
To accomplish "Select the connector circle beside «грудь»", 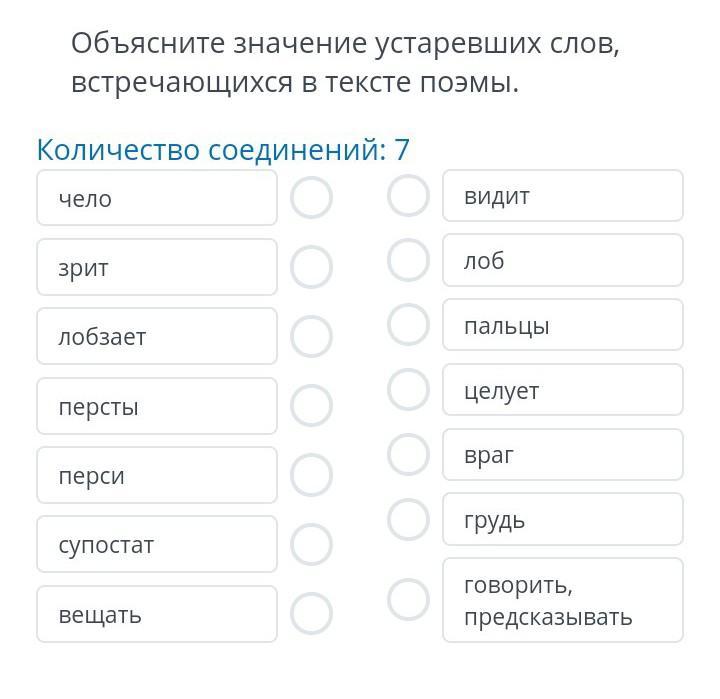I will [408, 519].
